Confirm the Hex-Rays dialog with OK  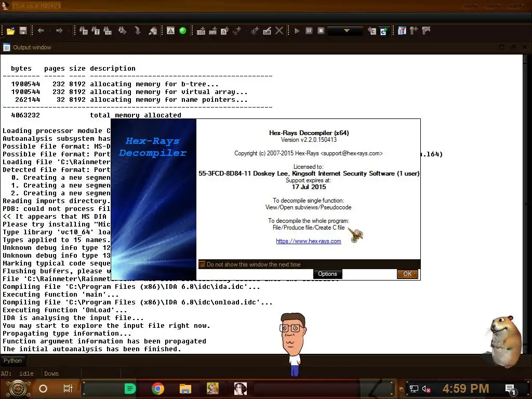click(x=407, y=274)
